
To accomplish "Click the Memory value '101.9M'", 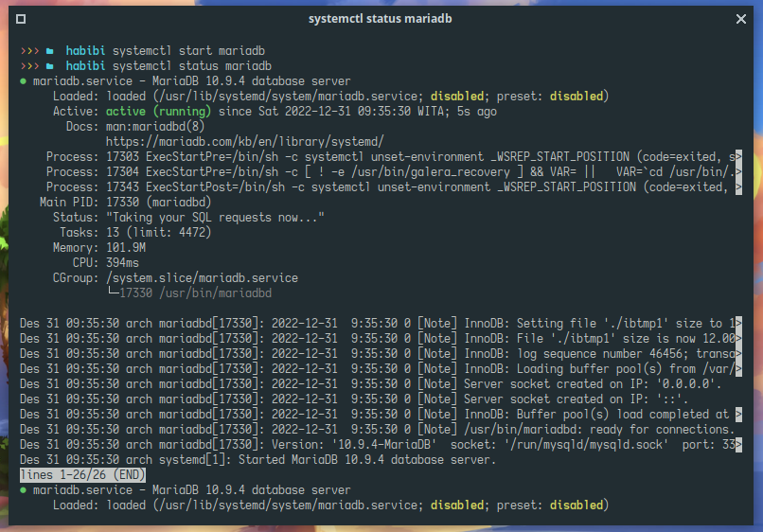I will pos(126,248).
